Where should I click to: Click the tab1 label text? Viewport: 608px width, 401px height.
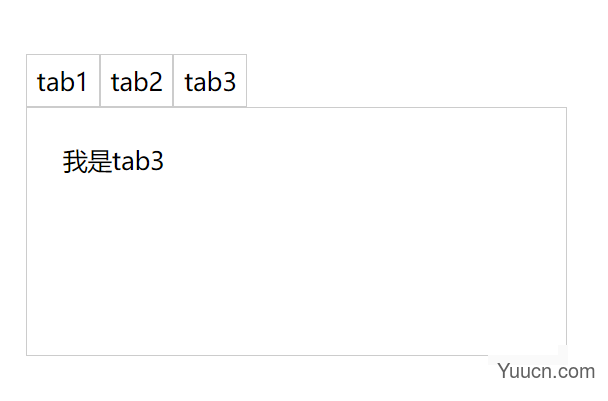click(62, 82)
